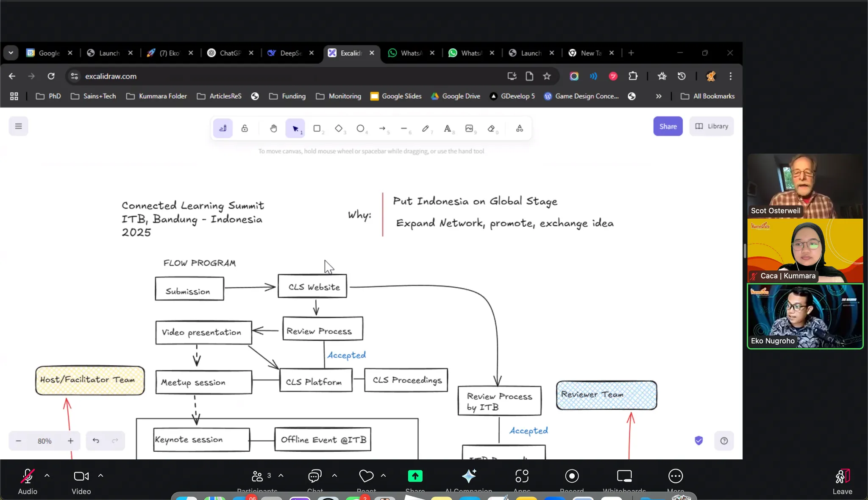Select the Text tool

coord(447,128)
